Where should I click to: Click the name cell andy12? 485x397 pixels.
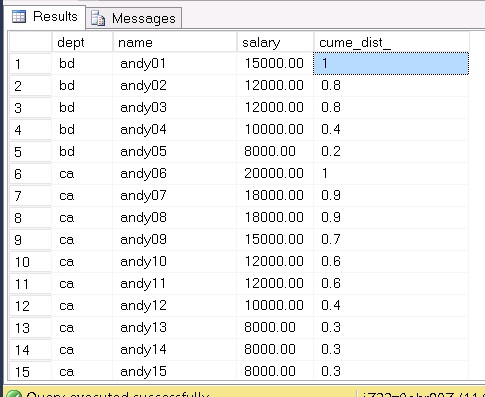175,305
